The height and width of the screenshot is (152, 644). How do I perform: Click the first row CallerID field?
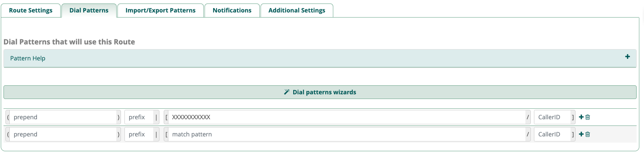click(552, 117)
